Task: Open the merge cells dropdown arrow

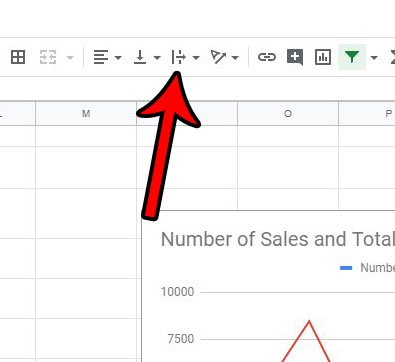Action: 70,58
